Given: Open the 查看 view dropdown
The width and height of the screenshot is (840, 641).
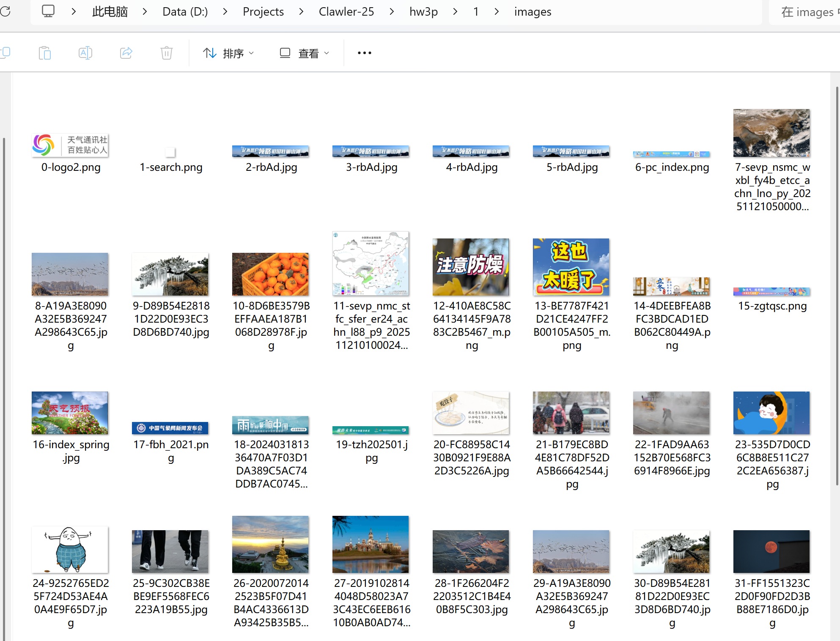Looking at the screenshot, I should [304, 53].
